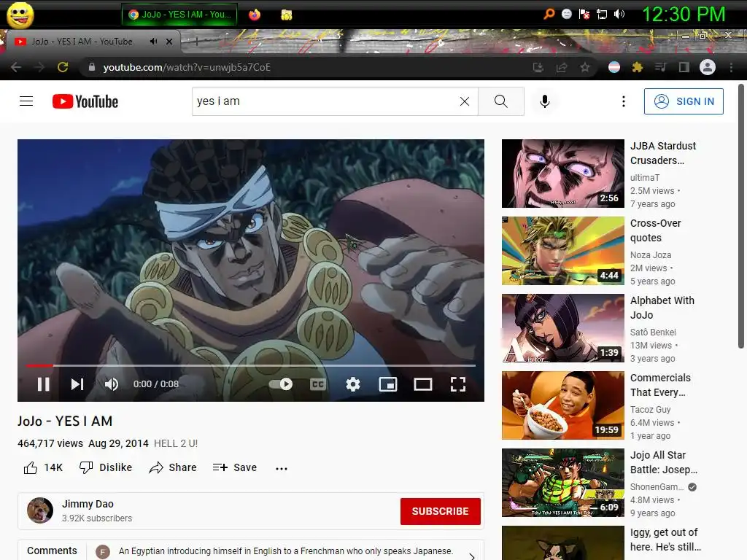Open the HELL 2 U! description text
Image resolution: width=747 pixels, height=560 pixels.
coord(176,443)
